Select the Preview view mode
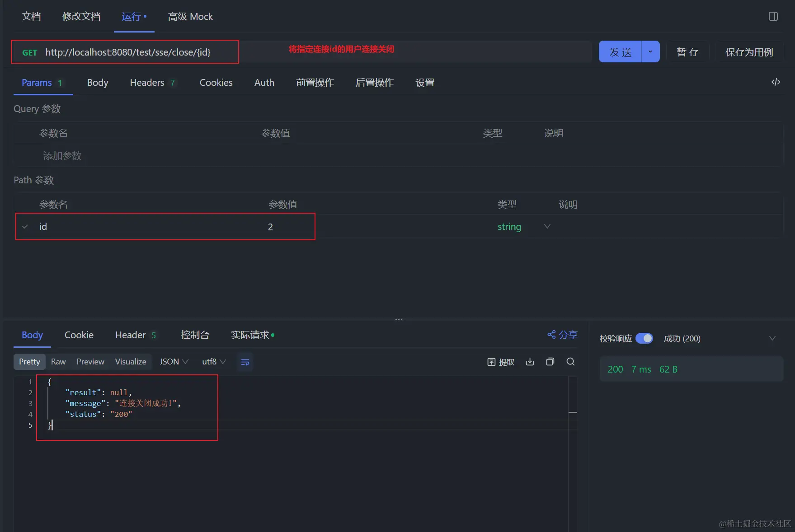This screenshot has height=532, width=795. [90, 362]
